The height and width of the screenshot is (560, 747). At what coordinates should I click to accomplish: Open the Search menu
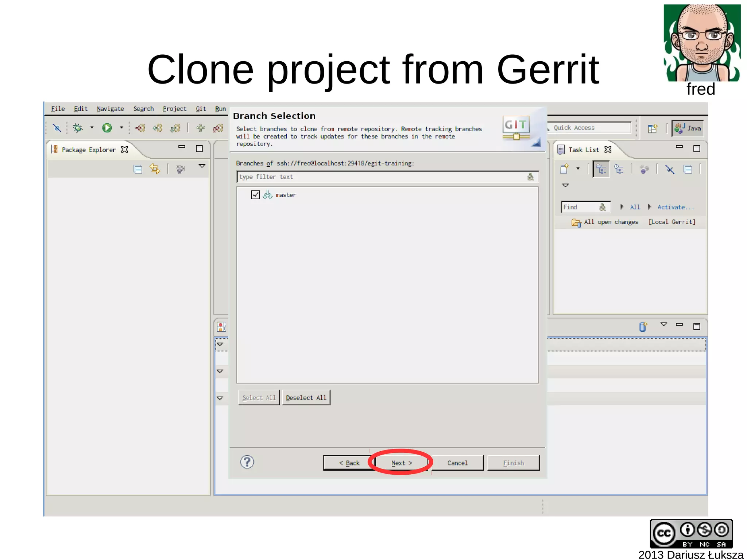point(143,109)
